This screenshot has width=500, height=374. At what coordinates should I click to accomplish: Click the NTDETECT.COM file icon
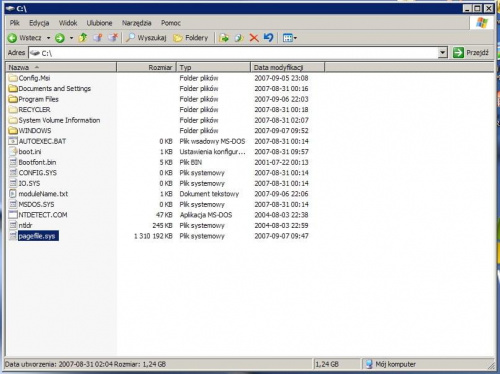[13, 215]
